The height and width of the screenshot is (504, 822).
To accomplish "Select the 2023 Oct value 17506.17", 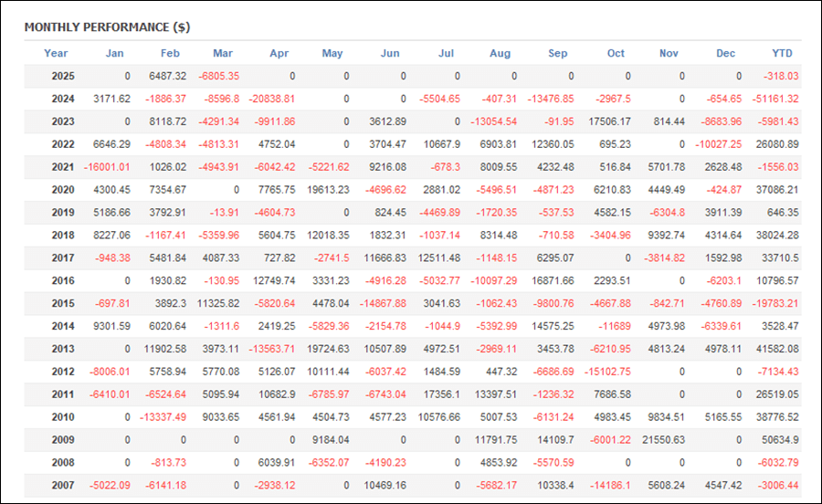I will [x=610, y=121].
